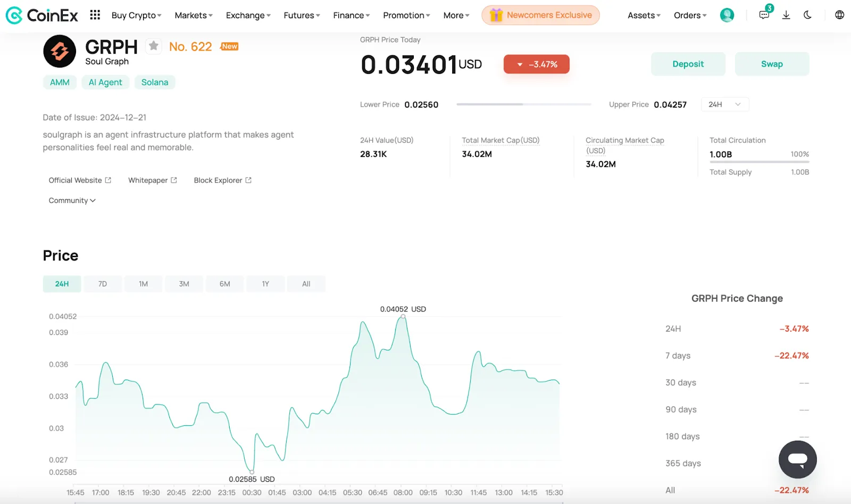This screenshot has height=504, width=851.
Task: Switch chart to 7D
Action: (103, 284)
